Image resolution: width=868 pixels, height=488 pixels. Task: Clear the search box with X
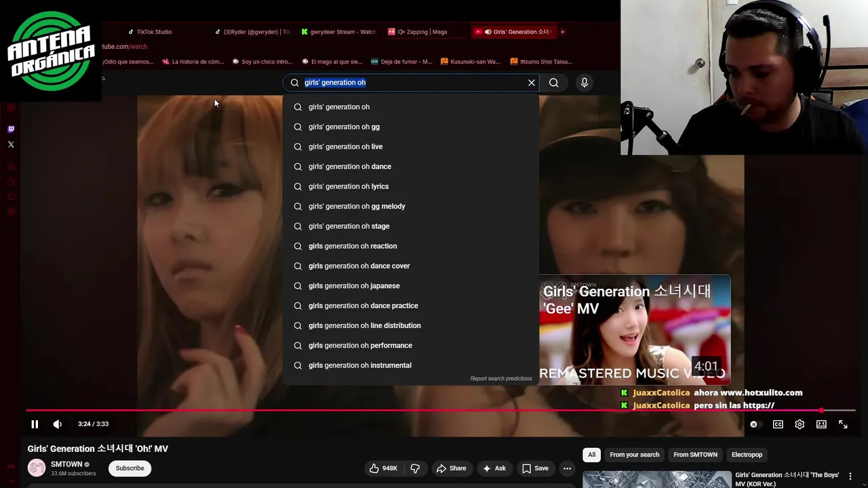click(x=532, y=83)
